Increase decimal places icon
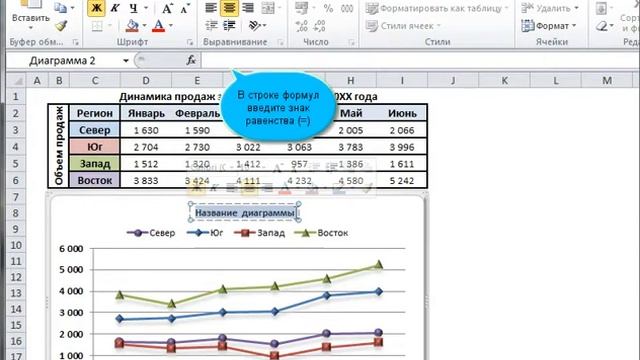Image resolution: width=640 pixels, height=360 pixels. (302, 26)
